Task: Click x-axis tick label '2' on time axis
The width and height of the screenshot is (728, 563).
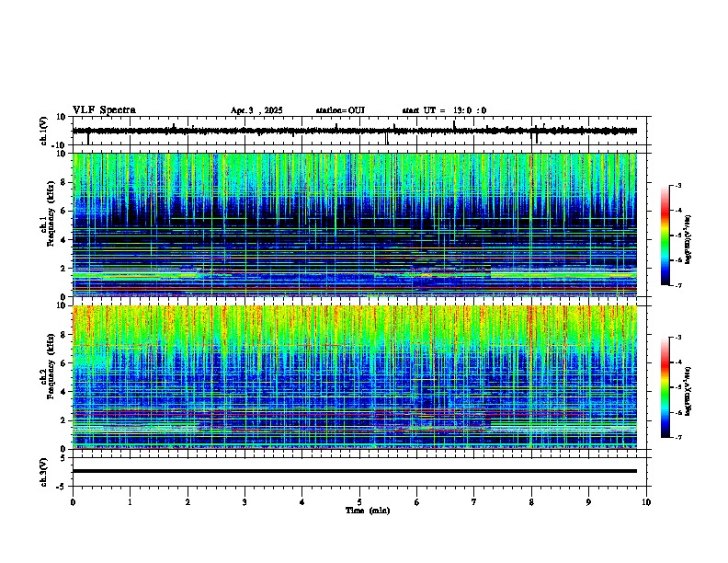Action: point(188,502)
